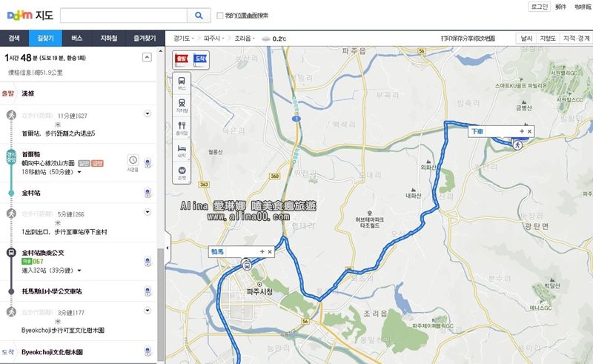This screenshot has width=593, height=364.
Task: Toggle the 날씨 map overlay
Action: pyautogui.click(x=526, y=39)
